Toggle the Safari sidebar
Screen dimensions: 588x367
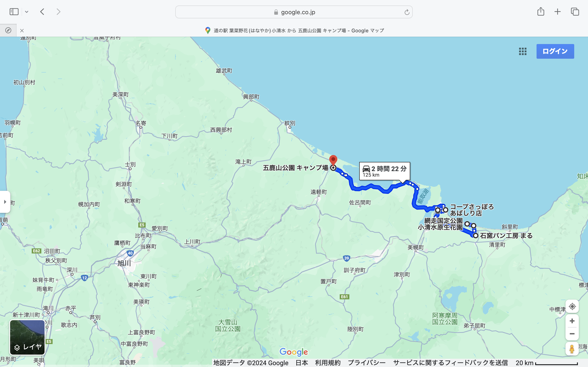pyautogui.click(x=14, y=12)
